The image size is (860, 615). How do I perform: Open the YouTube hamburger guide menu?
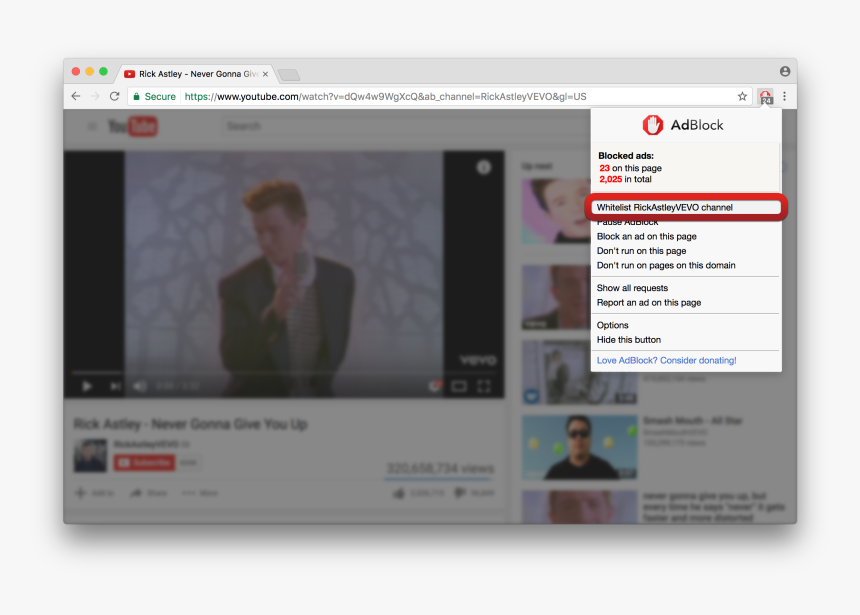pyautogui.click(x=92, y=127)
